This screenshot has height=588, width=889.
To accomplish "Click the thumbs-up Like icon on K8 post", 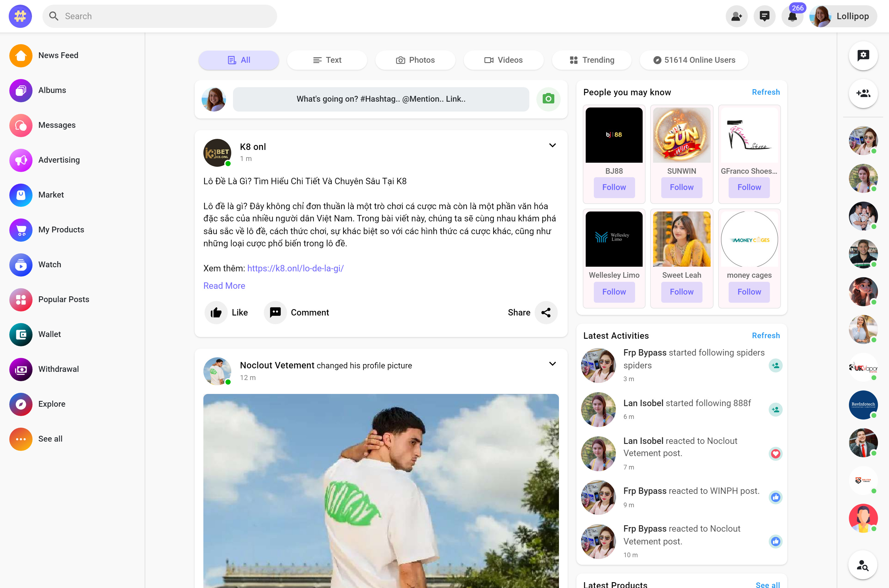I will (216, 312).
